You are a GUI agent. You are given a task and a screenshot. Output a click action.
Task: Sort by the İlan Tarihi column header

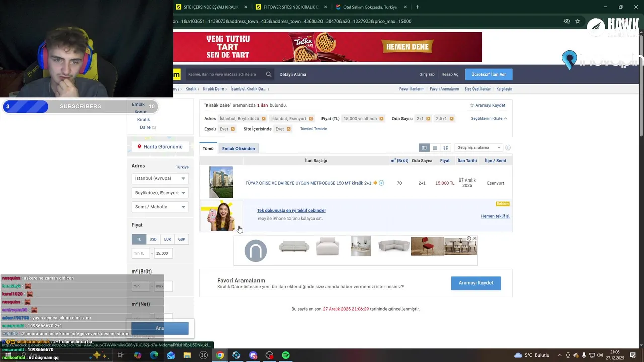click(x=467, y=161)
